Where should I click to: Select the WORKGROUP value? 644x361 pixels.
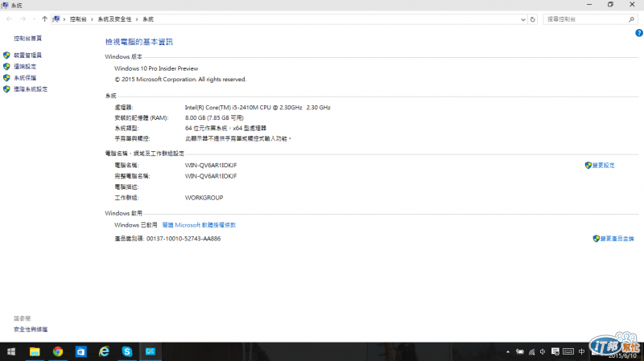pos(204,198)
